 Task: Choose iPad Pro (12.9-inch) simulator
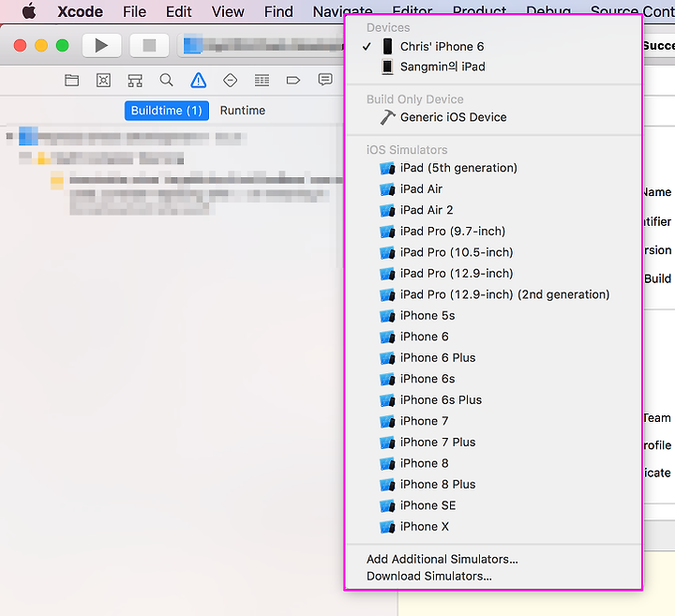[x=493, y=274]
